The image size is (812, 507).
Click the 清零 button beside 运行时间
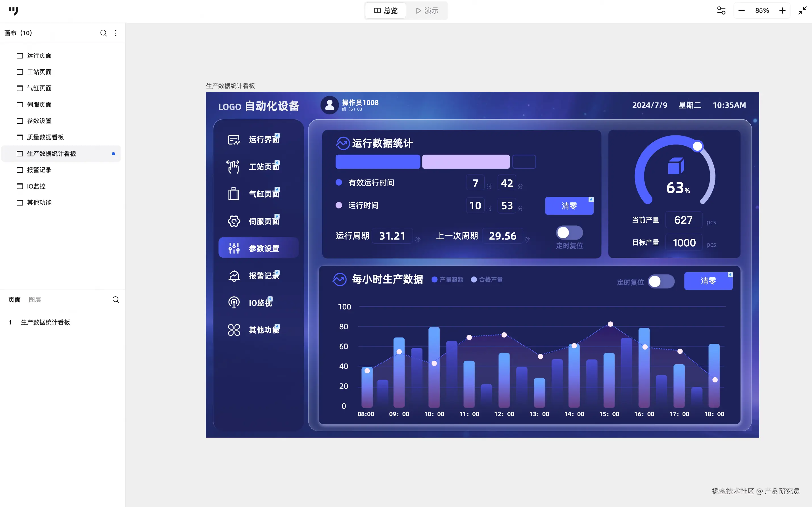tap(569, 206)
